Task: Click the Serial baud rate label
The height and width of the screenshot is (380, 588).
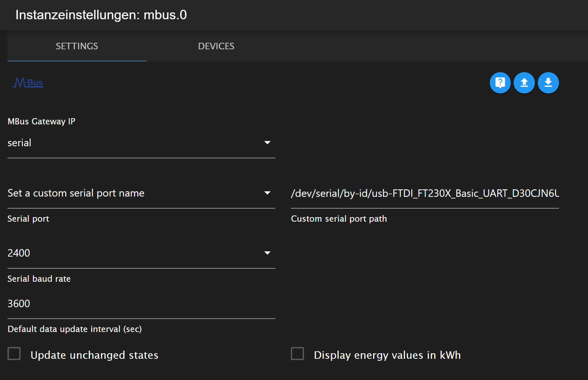Action: pyautogui.click(x=39, y=279)
